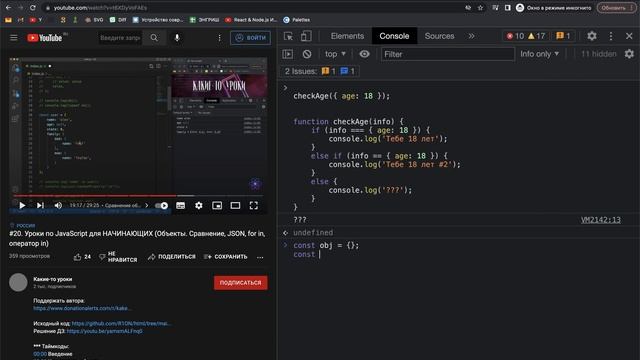Click the YouTube search magnifier button
The image size is (640, 360).
(x=154, y=38)
